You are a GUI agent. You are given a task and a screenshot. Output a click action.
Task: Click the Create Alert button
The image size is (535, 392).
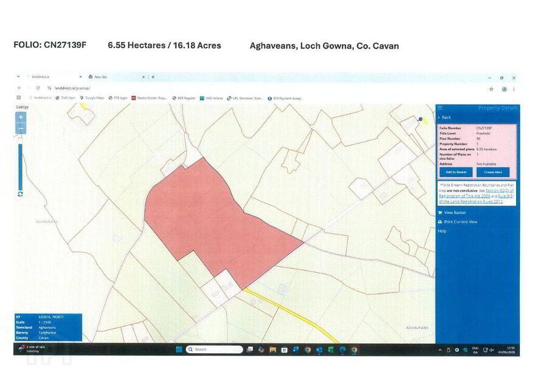point(493,172)
